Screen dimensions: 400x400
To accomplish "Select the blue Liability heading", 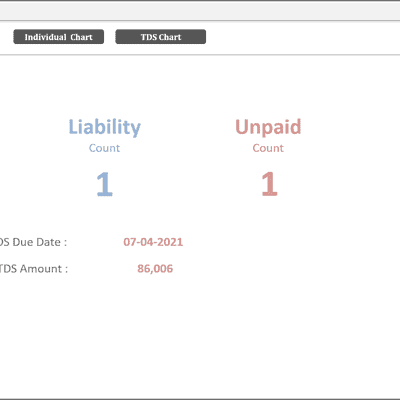I will (x=105, y=127).
